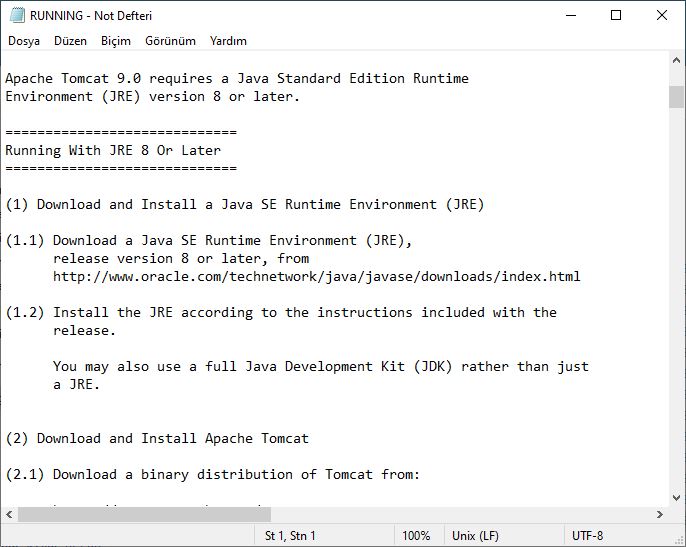Click the '(1) Download and Install a Java SE' line
The image size is (686, 547).
tap(245, 205)
